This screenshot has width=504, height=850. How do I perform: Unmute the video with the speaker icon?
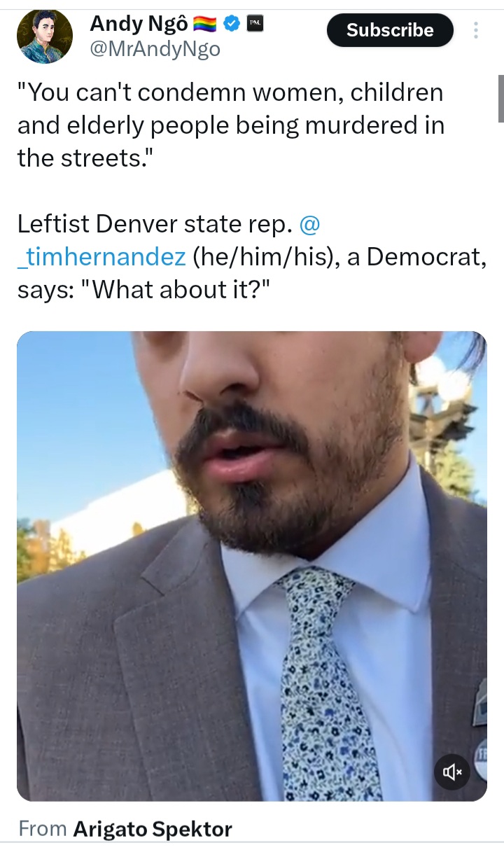coord(452,772)
